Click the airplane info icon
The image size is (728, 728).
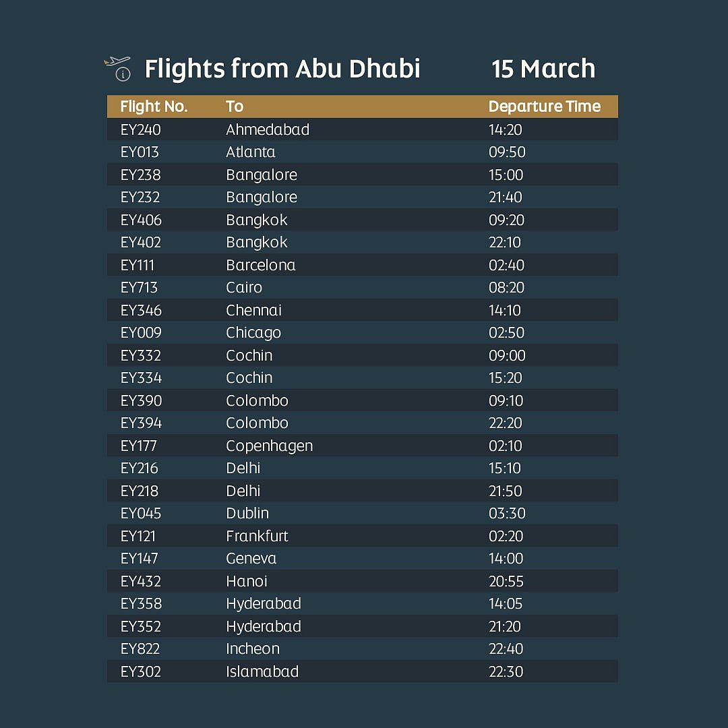tap(118, 69)
